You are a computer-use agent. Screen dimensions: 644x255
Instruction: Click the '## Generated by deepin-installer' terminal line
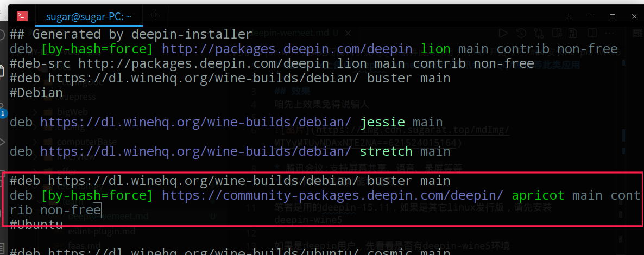[131, 34]
